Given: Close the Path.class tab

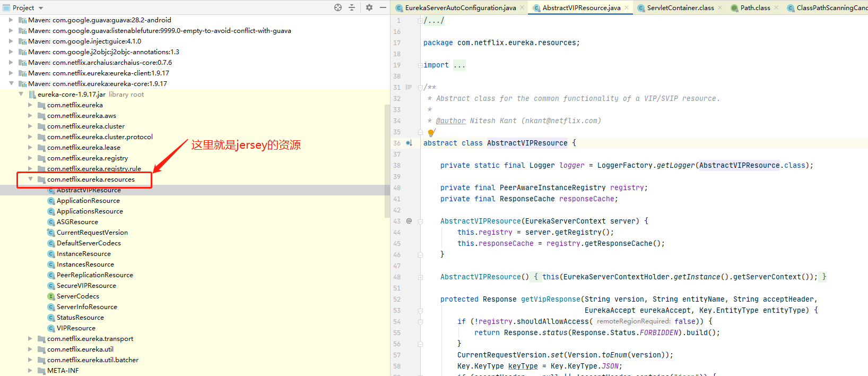Looking at the screenshot, I should [x=776, y=7].
